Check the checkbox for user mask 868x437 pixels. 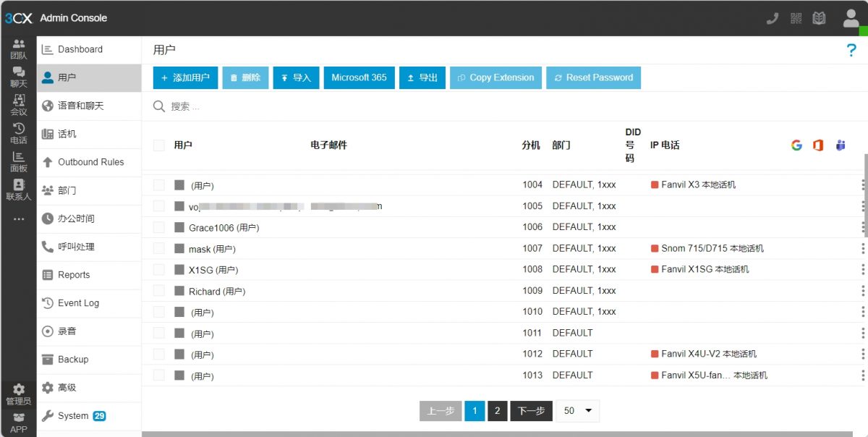(x=158, y=247)
